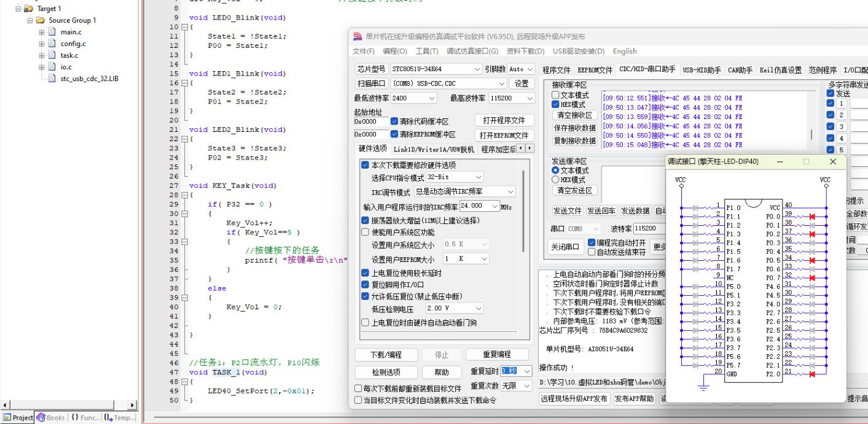
Task: Click config.c file icon in project tree
Action: click(x=52, y=44)
